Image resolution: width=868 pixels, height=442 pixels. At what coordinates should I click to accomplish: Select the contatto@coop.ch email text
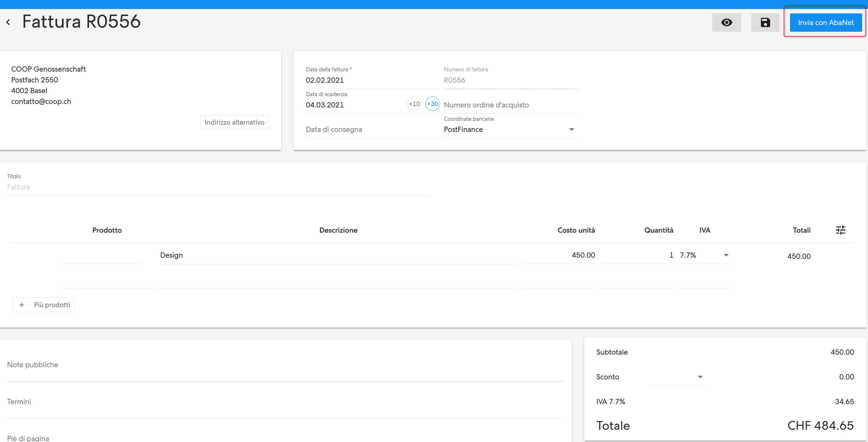pyautogui.click(x=41, y=102)
